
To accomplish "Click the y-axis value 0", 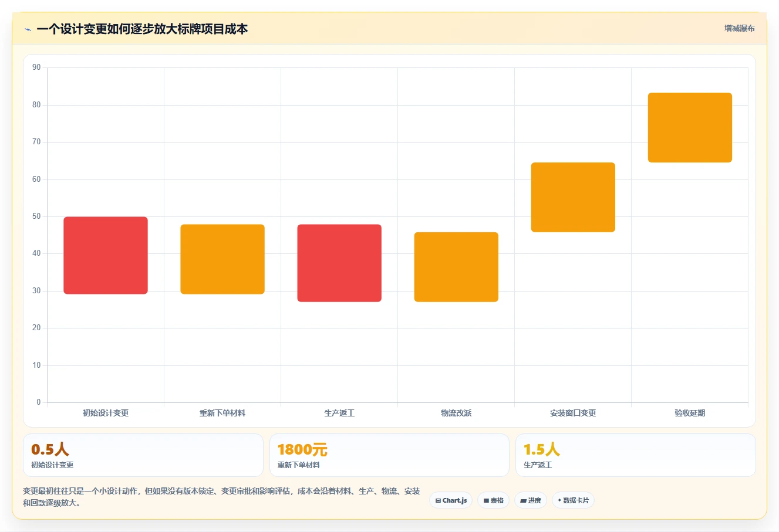I will (39, 402).
